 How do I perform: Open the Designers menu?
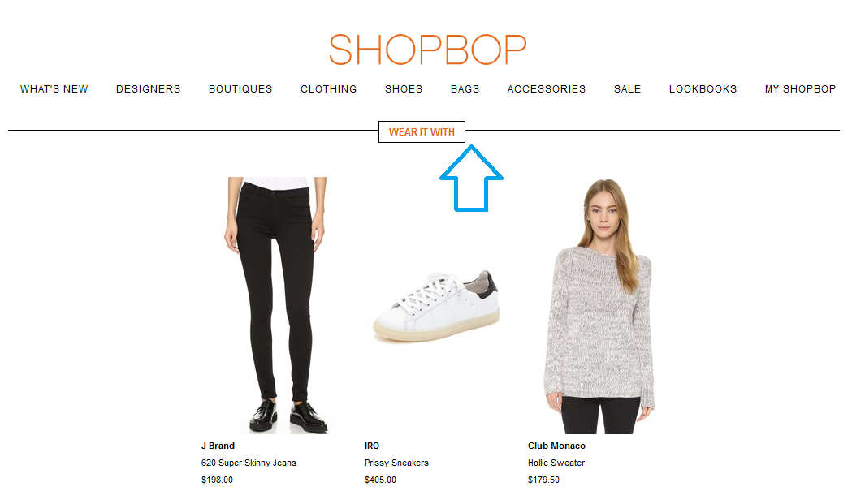[149, 89]
